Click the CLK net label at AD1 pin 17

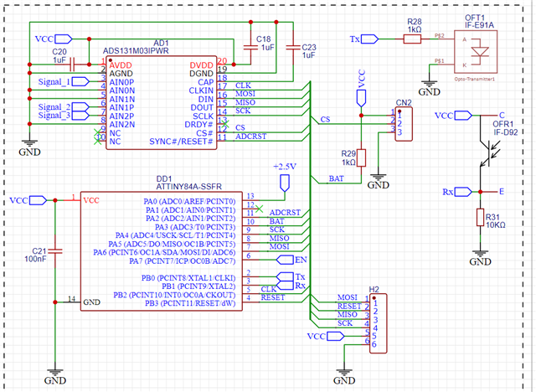[x=243, y=85]
